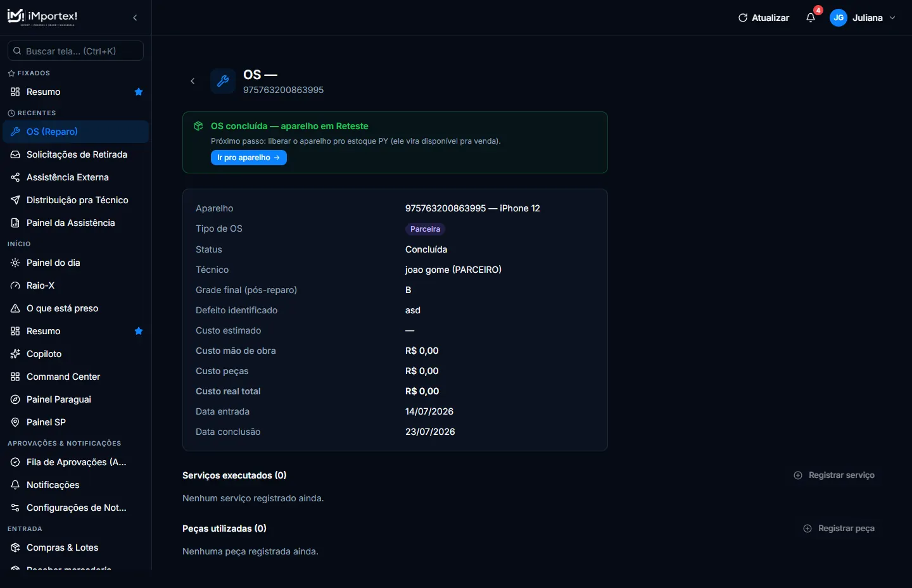912x588 pixels.
Task: Click Registrar serviço
Action: coord(834,475)
